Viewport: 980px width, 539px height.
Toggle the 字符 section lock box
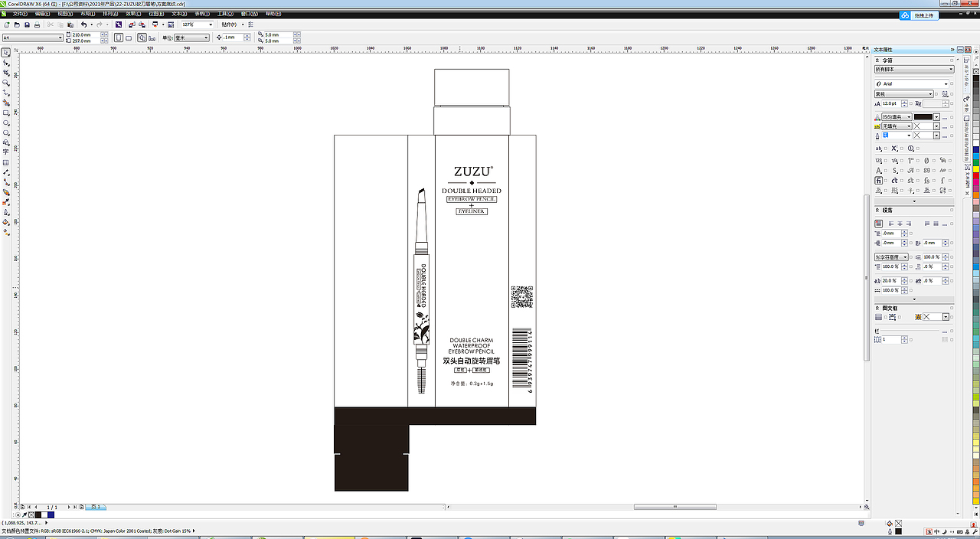pyautogui.click(x=952, y=60)
